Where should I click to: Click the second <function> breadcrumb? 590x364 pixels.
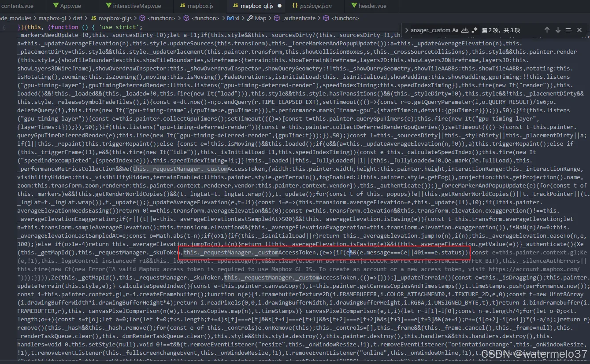tap(205, 18)
